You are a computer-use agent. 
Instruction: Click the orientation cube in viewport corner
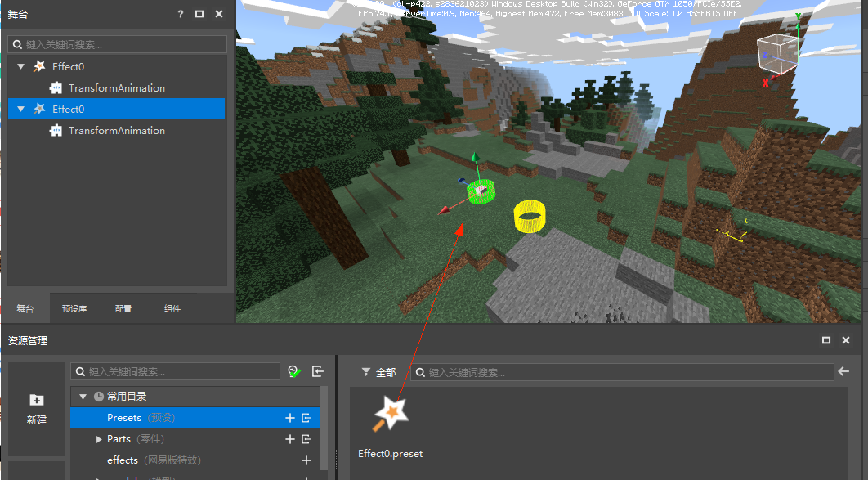[777, 53]
